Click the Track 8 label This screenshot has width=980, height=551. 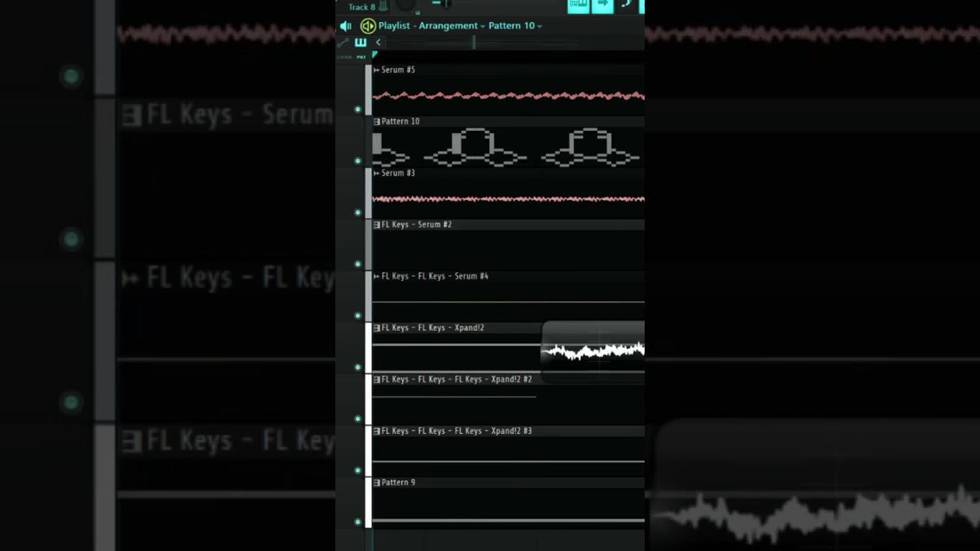tap(362, 7)
